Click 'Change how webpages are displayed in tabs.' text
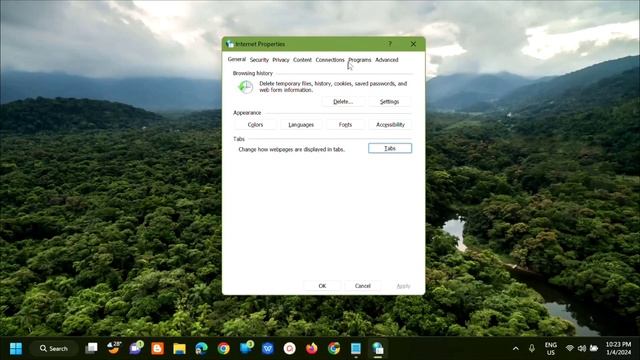The width and height of the screenshot is (640, 360). [x=291, y=149]
